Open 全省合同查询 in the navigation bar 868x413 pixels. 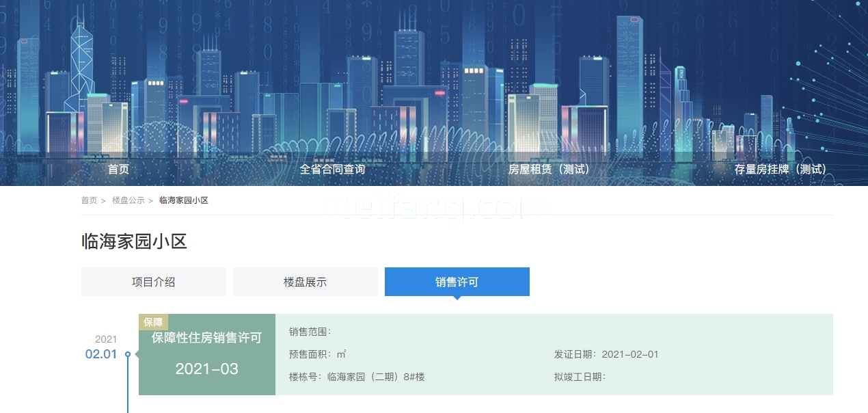click(332, 170)
